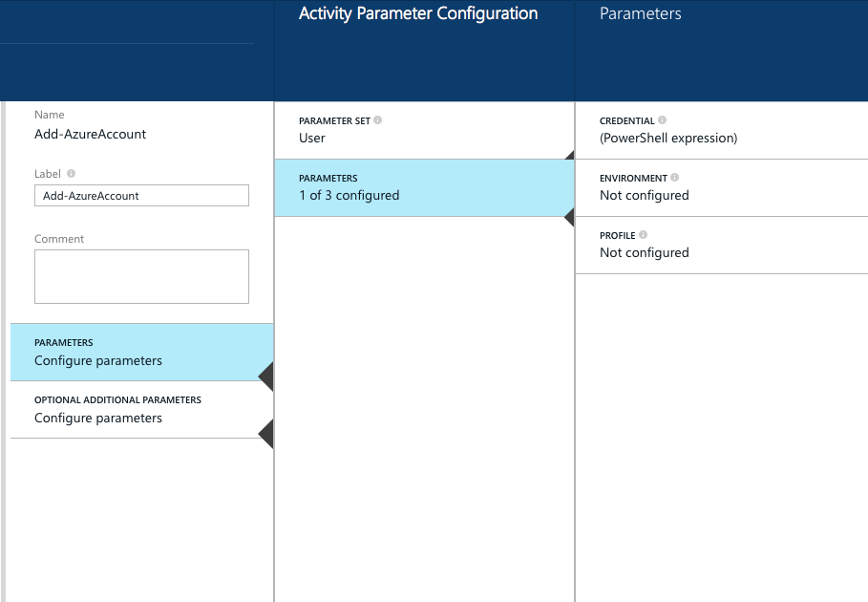This screenshot has height=602, width=868.
Task: Click the Add-AzureAccount name text
Action: 90,134
